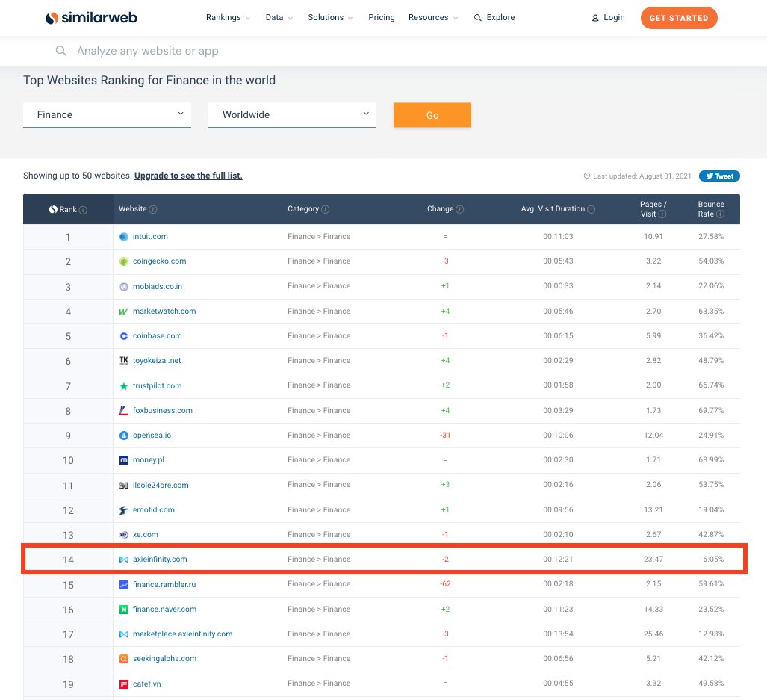
Task: Open the axieinfinity.com link
Action: [160, 559]
